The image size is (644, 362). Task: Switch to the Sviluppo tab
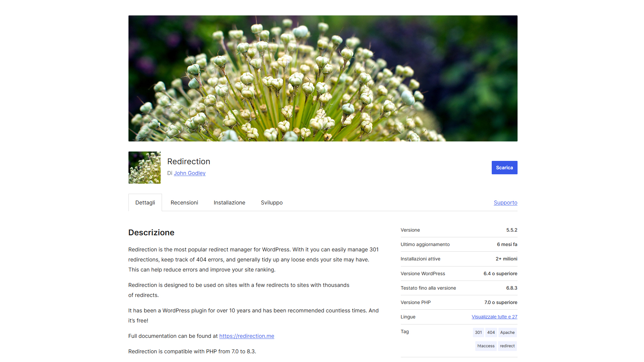pos(272,202)
